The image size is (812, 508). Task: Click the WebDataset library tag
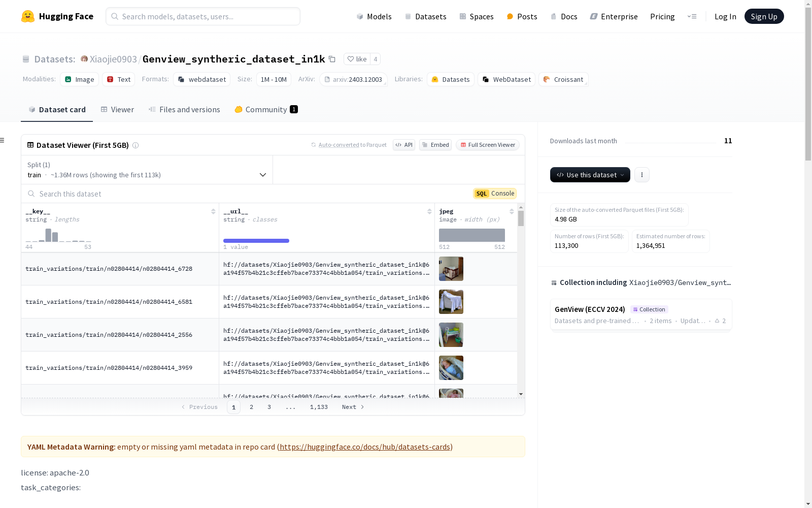pyautogui.click(x=506, y=79)
